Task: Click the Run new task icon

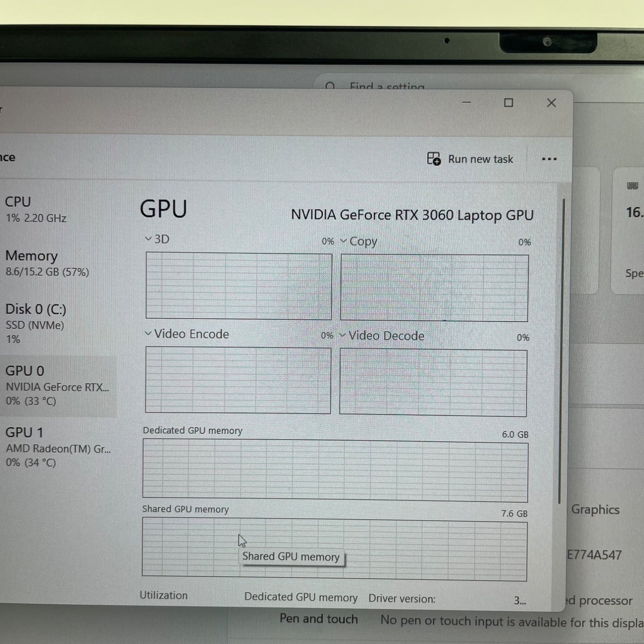Action: [434, 159]
